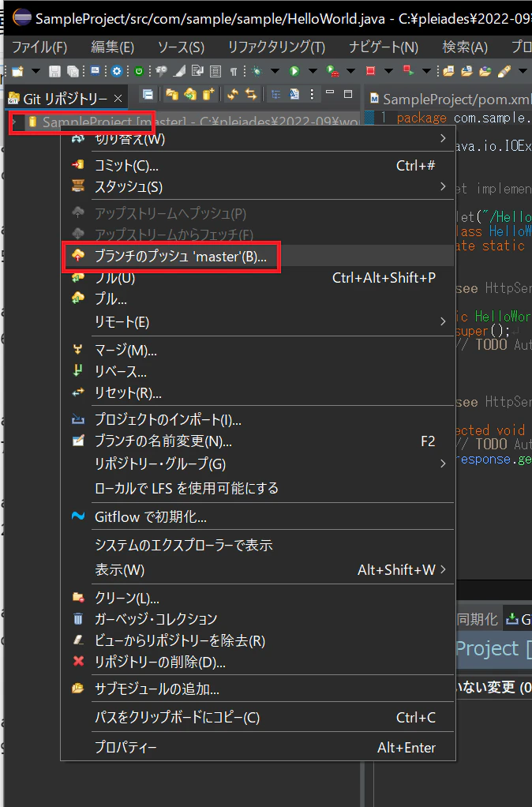Screen dimensions: 532x807
Task: Choose リセット(R)... entry
Action: coord(258,393)
